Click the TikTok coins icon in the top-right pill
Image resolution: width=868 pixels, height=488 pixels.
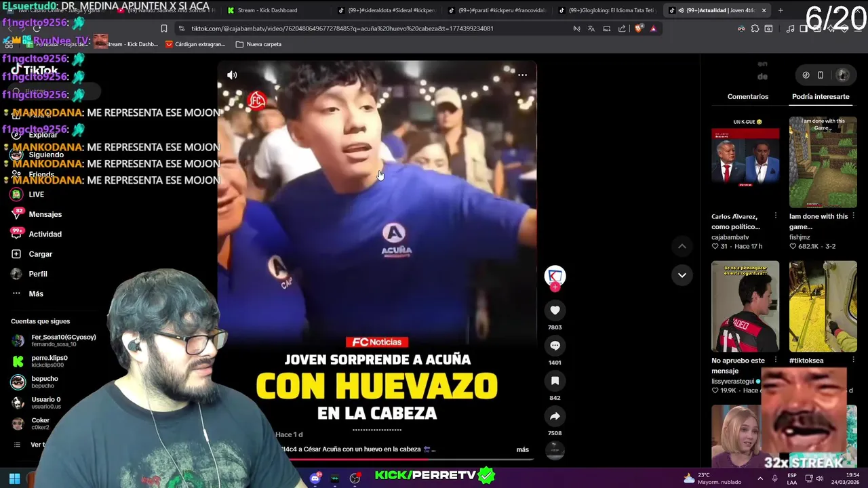click(x=806, y=75)
